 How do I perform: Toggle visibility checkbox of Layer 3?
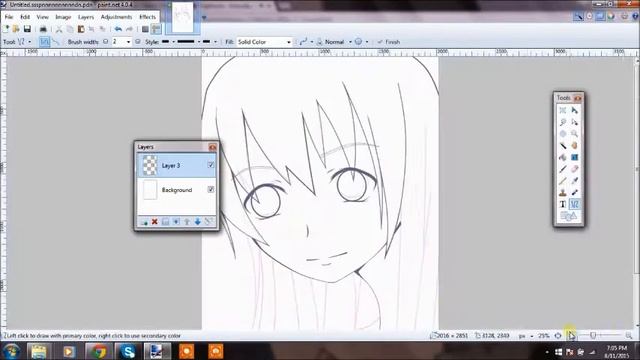tap(211, 165)
